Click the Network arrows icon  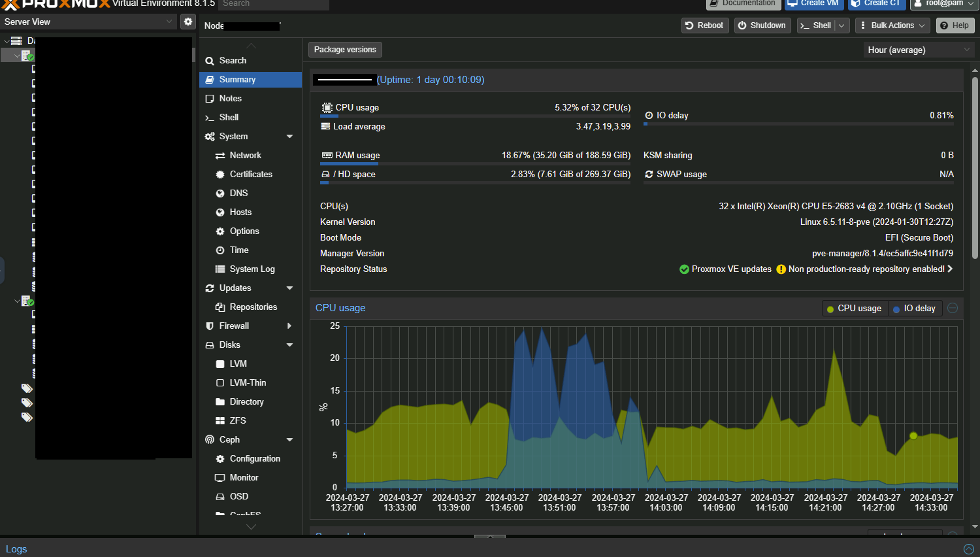tap(220, 156)
